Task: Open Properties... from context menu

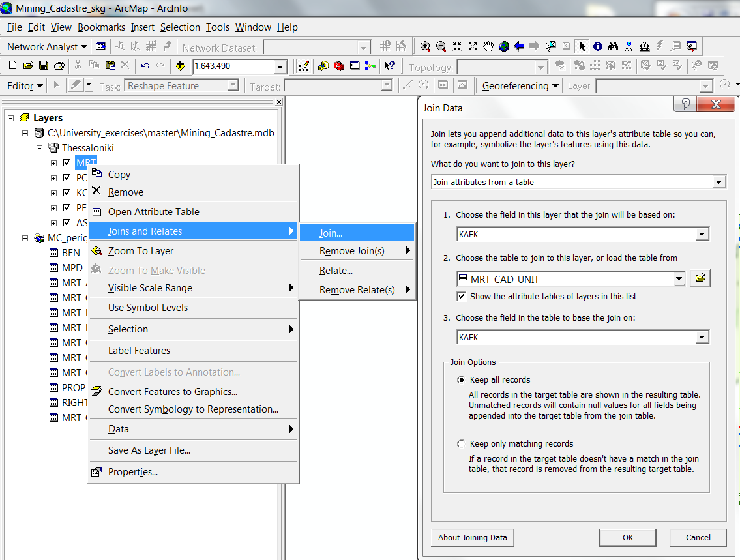Action: click(x=193, y=472)
